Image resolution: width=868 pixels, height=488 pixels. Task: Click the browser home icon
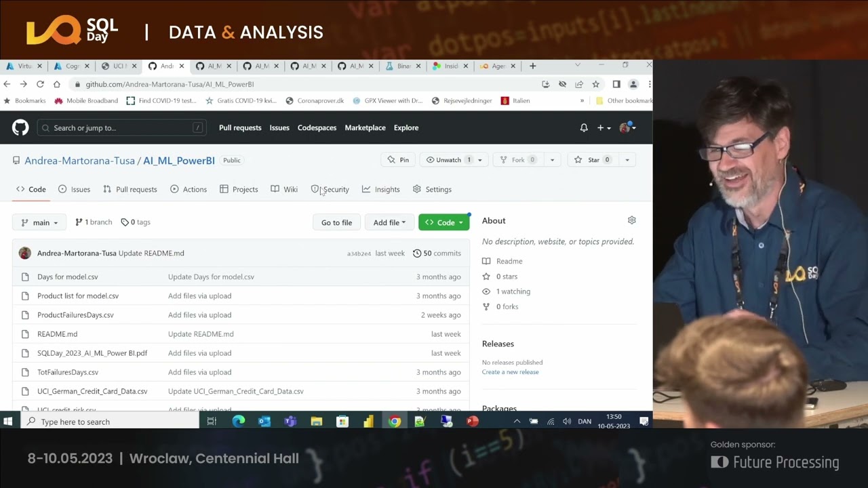(x=57, y=84)
